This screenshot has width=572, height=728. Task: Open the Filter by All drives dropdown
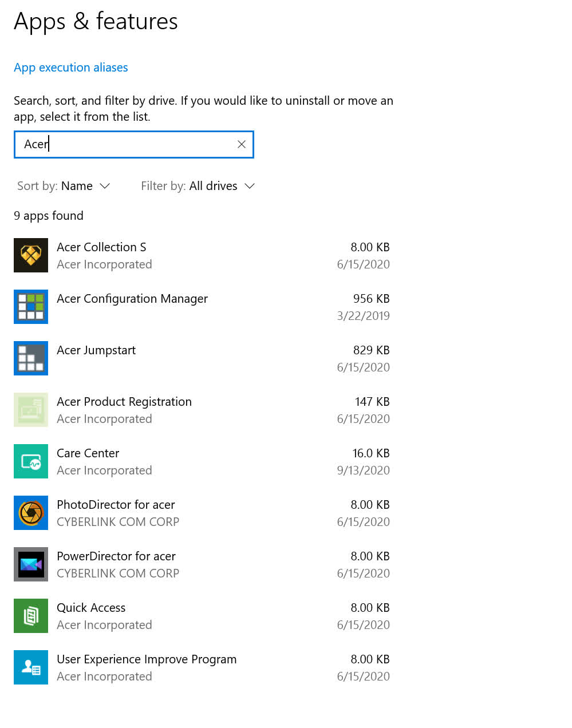click(x=198, y=186)
